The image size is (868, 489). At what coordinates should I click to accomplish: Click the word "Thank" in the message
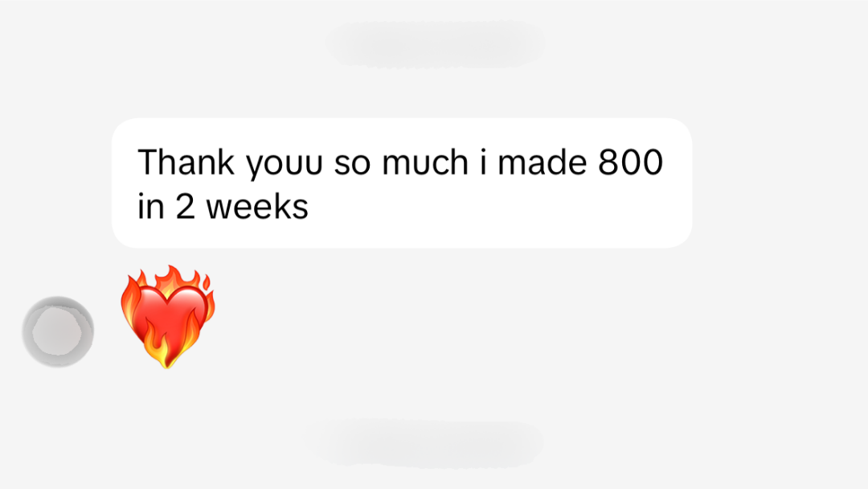186,162
